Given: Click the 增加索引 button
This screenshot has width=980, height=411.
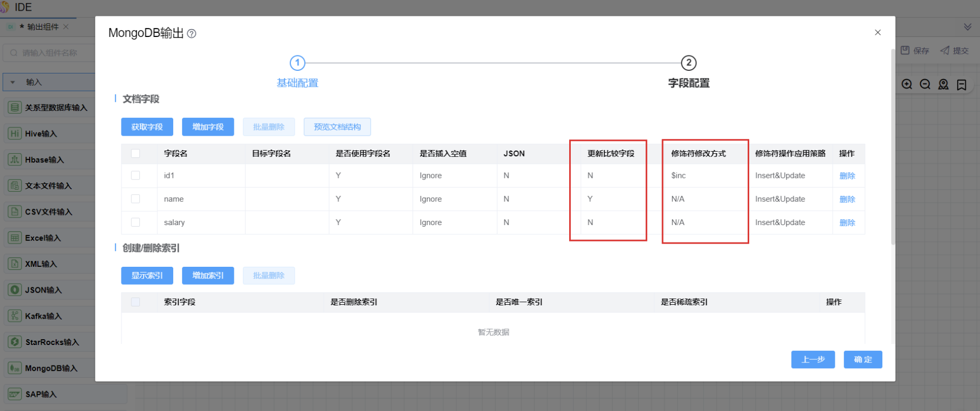Looking at the screenshot, I should (208, 276).
